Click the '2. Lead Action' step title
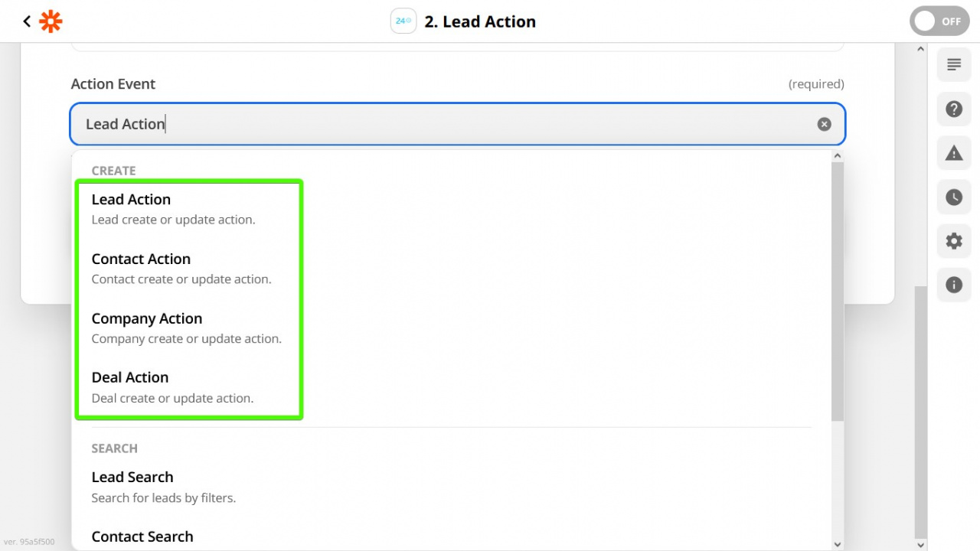The image size is (980, 551). click(x=480, y=21)
